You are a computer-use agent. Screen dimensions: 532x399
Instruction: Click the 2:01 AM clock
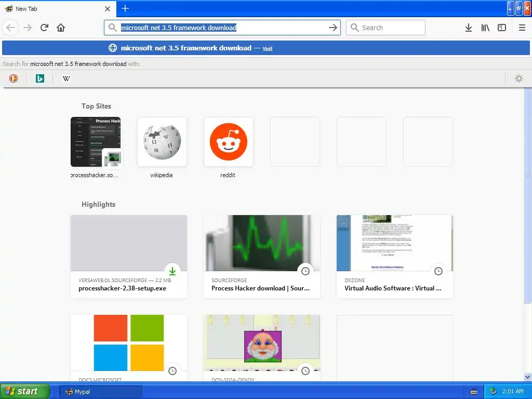513,391
